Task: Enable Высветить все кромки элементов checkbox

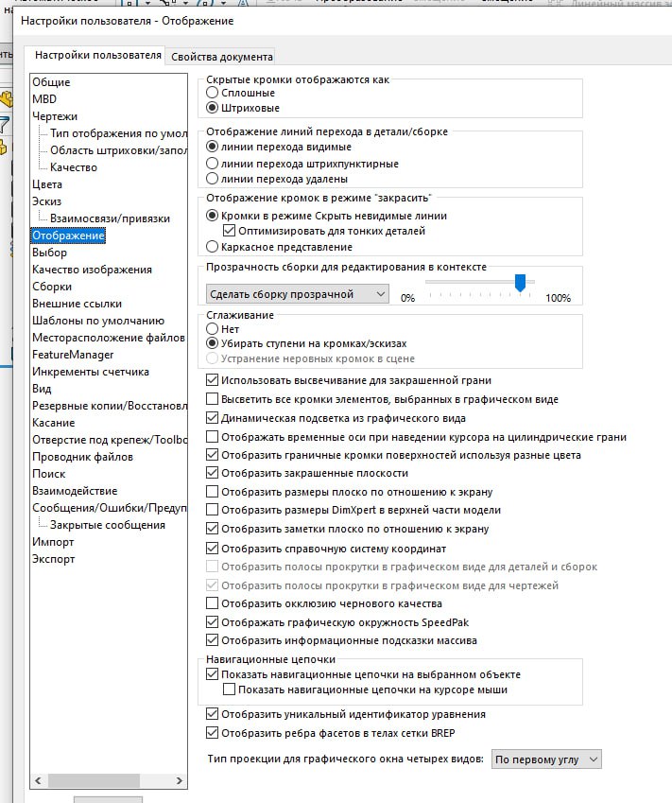Action: click(212, 399)
